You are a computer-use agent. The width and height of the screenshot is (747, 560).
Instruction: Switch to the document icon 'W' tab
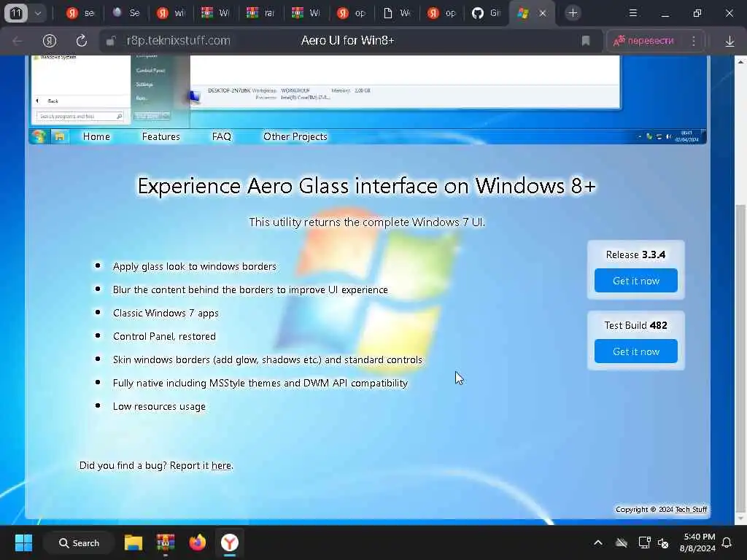tap(396, 13)
